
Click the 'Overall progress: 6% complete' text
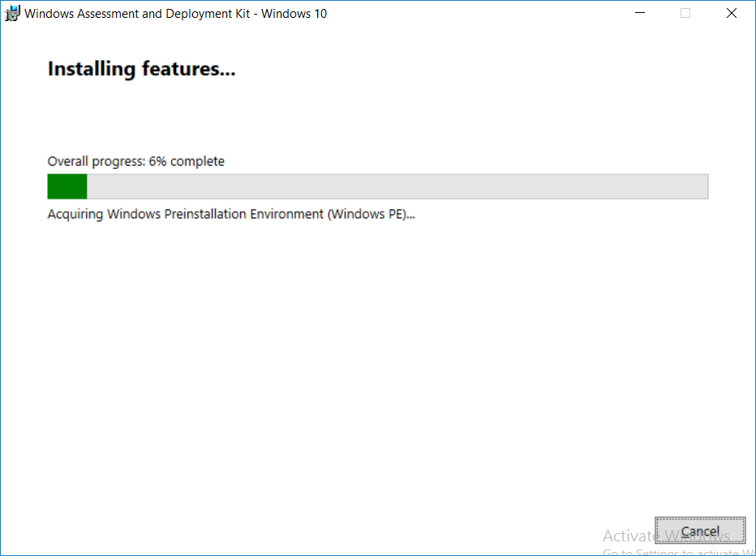point(136,162)
